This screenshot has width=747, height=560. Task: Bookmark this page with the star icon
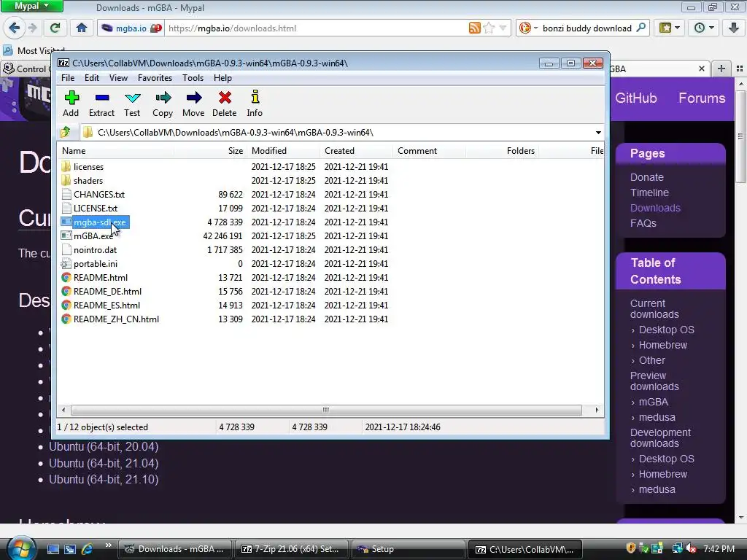(489, 28)
